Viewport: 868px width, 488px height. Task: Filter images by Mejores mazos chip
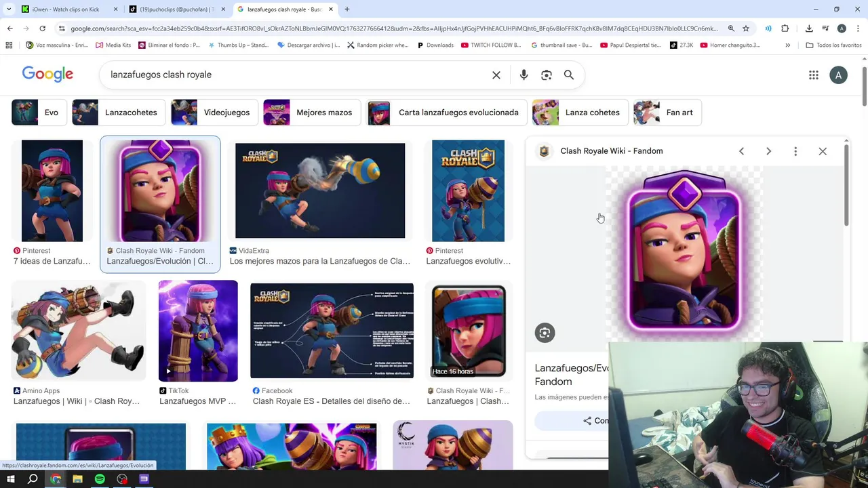tap(312, 113)
